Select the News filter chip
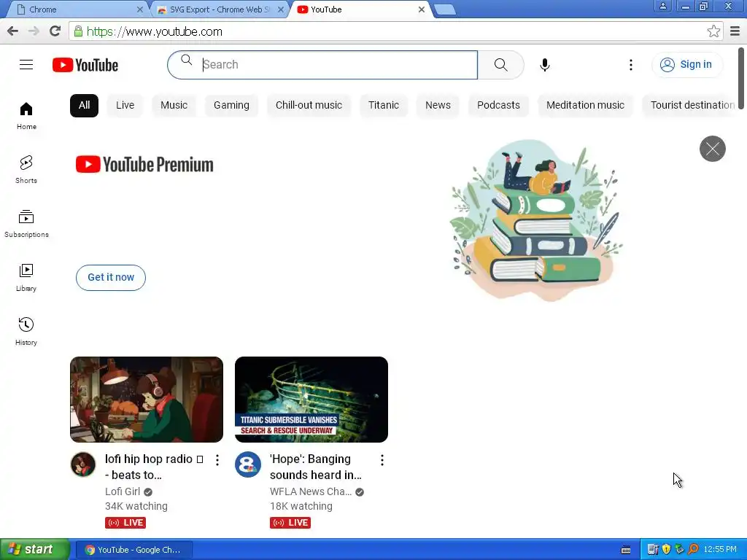The image size is (747, 560). pos(438,105)
